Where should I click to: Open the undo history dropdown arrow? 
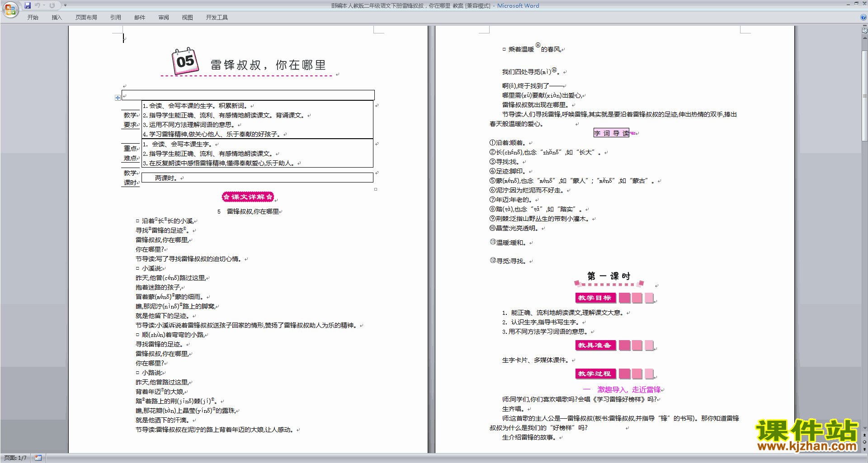click(x=44, y=5)
